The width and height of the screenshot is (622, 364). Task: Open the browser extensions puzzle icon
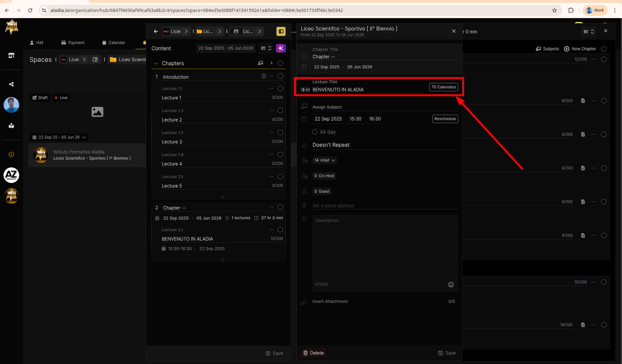point(571,10)
